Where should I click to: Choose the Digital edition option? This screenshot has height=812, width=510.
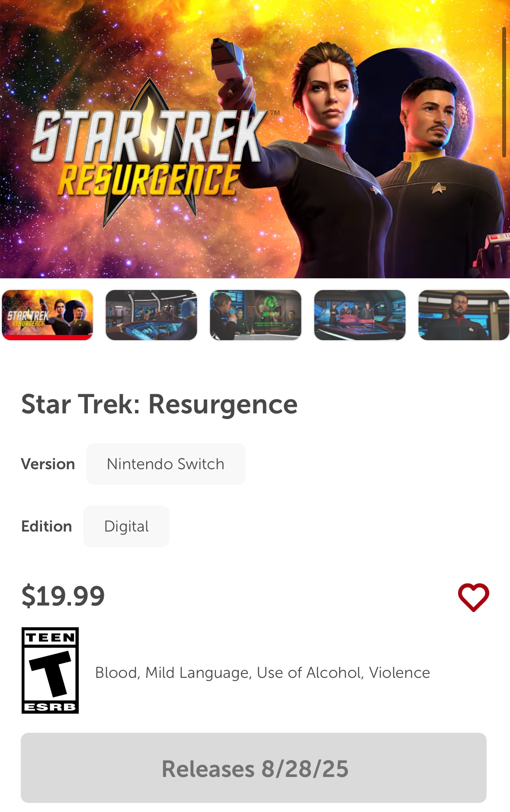(x=126, y=526)
